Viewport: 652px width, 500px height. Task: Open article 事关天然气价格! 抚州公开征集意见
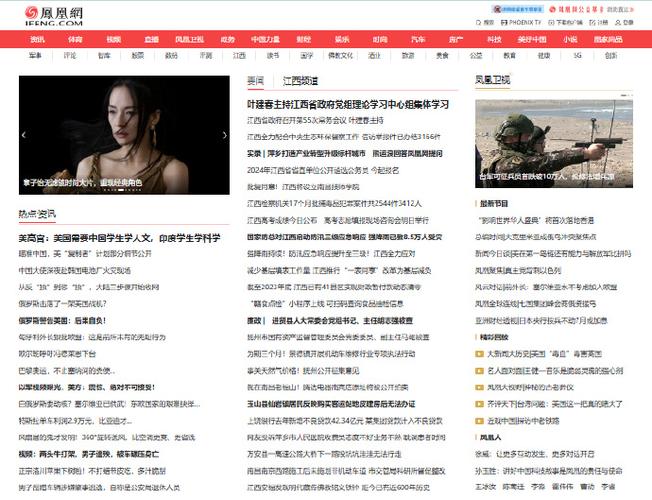click(x=303, y=371)
